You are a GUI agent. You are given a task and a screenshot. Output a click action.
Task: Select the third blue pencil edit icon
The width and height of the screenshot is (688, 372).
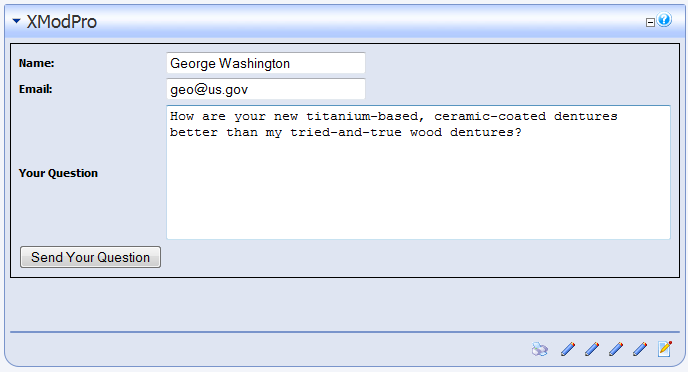[616, 349]
